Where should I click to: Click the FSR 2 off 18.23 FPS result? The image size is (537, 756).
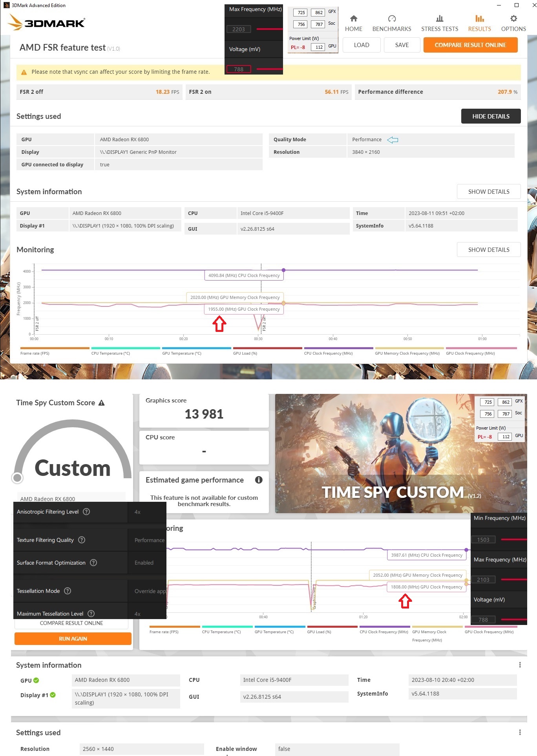[99, 92]
